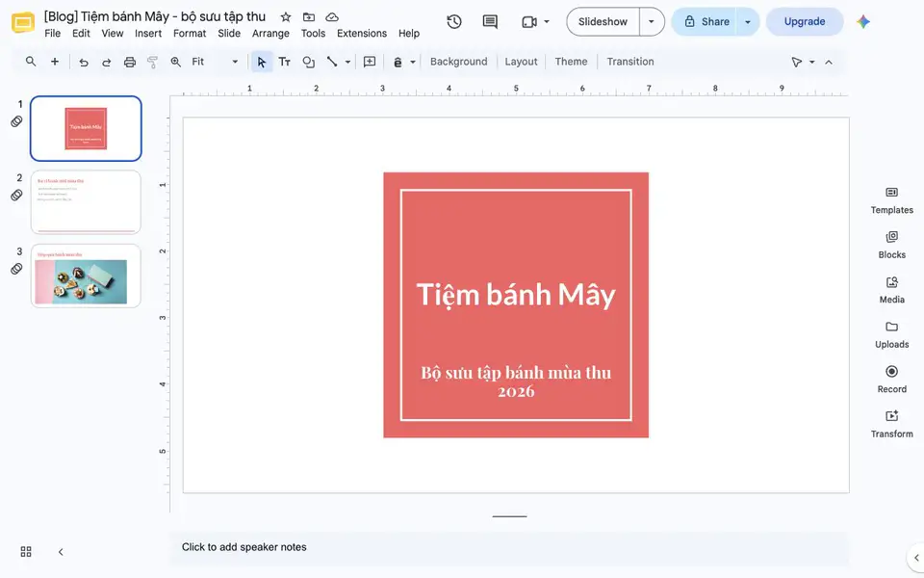Click the Upgrade button
Screen dimensions: 924x578
point(805,22)
